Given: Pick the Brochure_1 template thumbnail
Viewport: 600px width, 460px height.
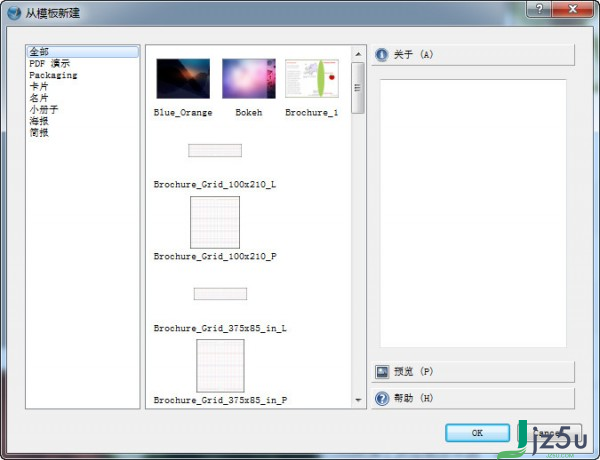Looking at the screenshot, I should click(x=312, y=78).
